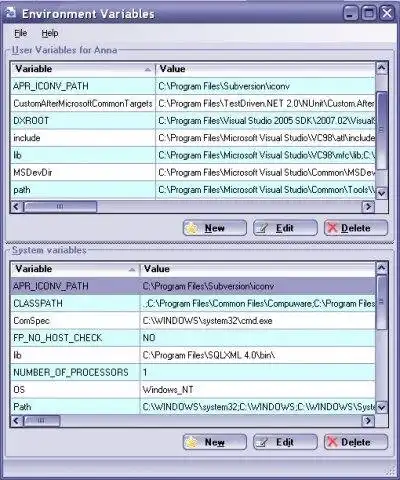Select CLASSPATH system variable row
The image size is (400, 480).
193,303
